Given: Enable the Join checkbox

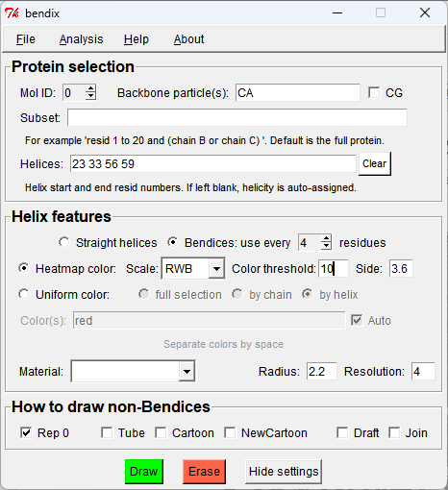Looking at the screenshot, I should coord(394,432).
